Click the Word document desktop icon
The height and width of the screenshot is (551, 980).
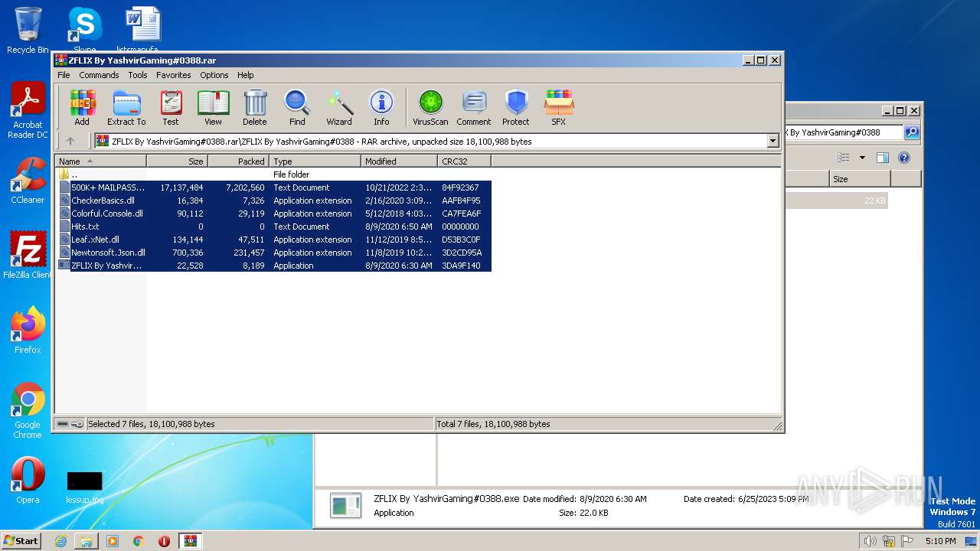[142, 31]
